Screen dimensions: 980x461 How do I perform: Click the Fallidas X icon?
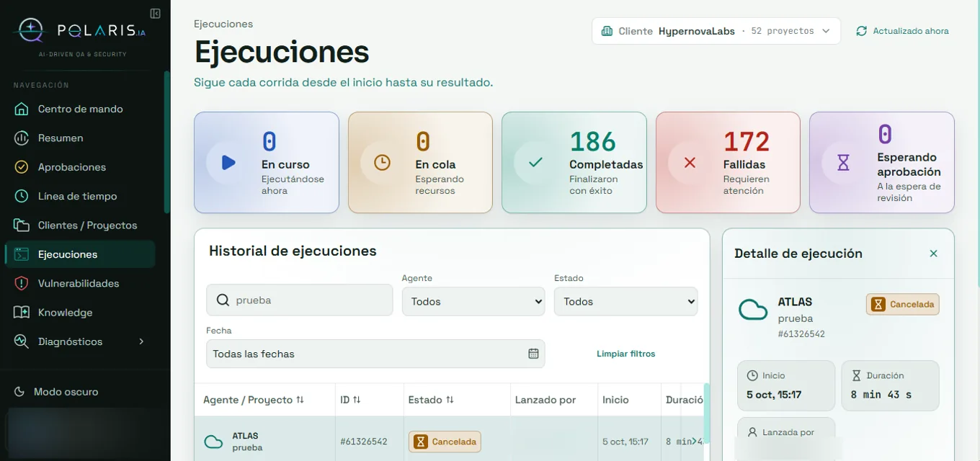pyautogui.click(x=690, y=163)
